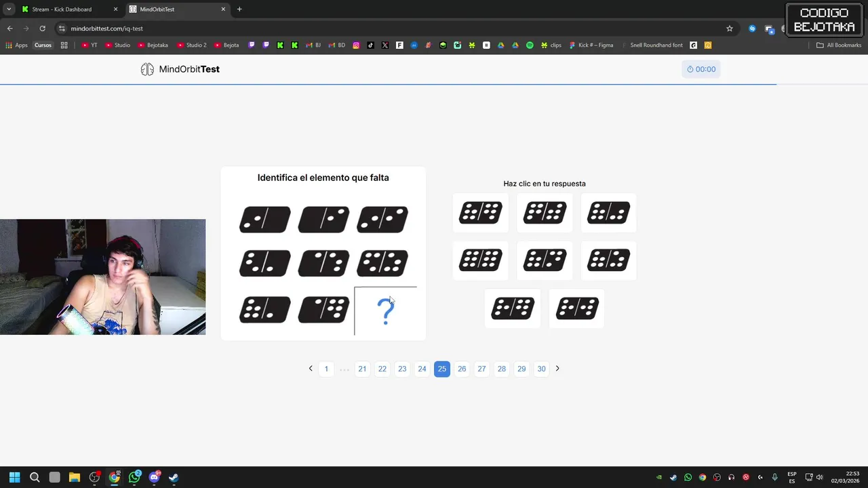868x488 pixels.
Task: Jump to question 28
Action: pyautogui.click(x=502, y=369)
